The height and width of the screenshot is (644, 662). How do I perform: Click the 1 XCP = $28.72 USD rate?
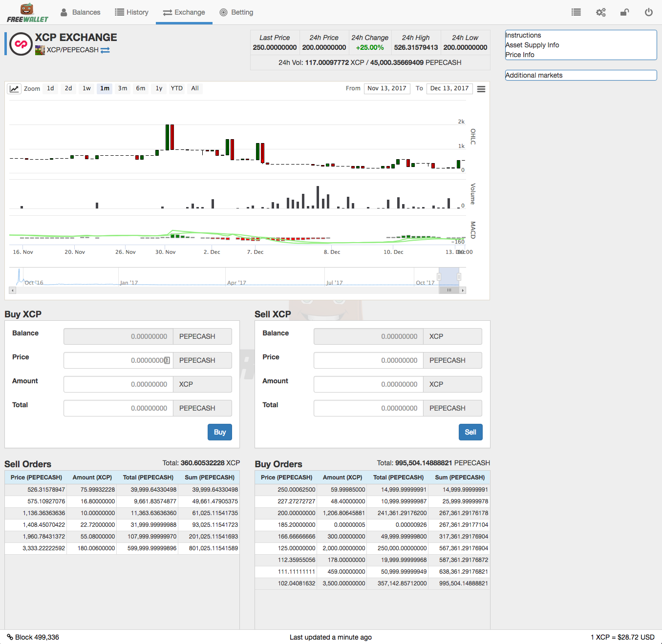(622, 637)
